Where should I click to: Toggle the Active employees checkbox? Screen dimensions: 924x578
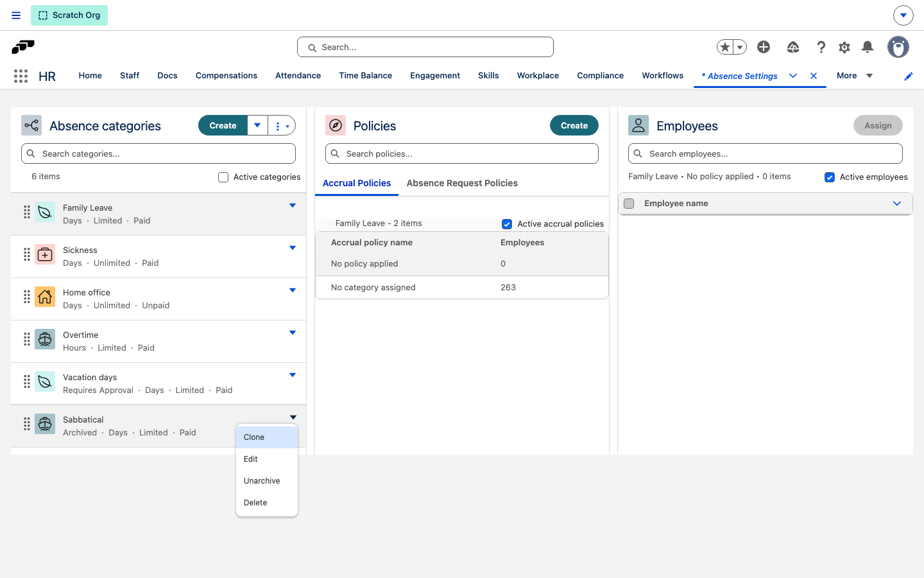(830, 177)
